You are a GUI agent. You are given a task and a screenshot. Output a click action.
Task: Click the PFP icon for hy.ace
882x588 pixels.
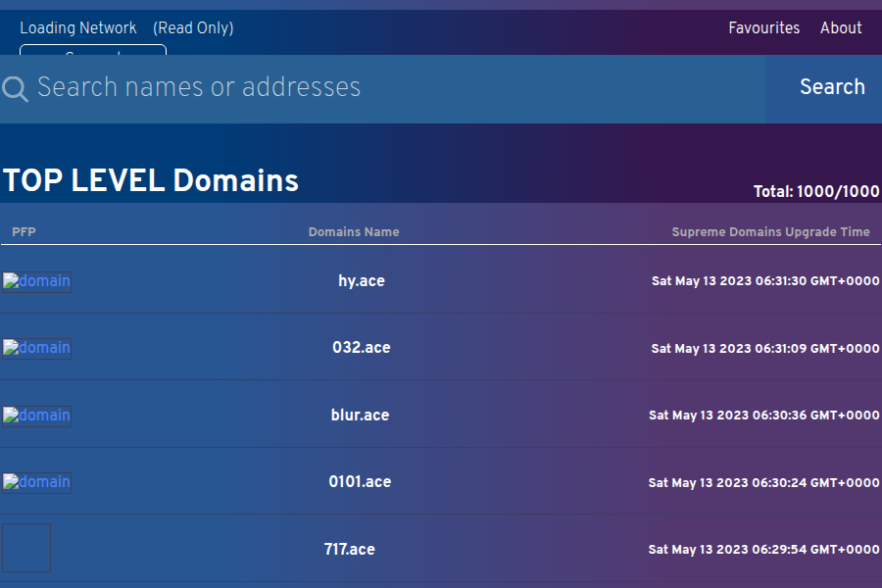point(36,281)
